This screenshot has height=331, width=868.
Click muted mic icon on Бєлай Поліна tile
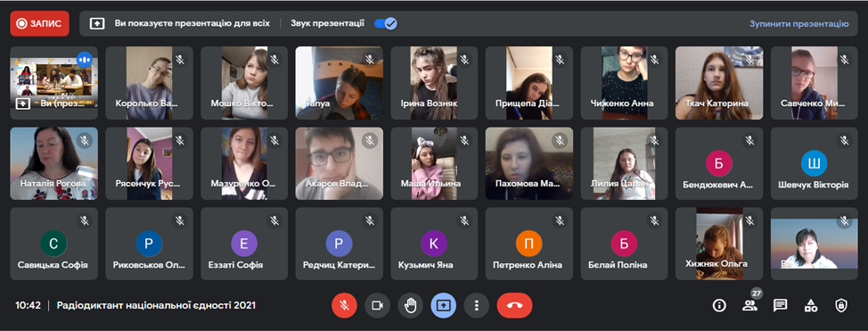[x=655, y=221]
